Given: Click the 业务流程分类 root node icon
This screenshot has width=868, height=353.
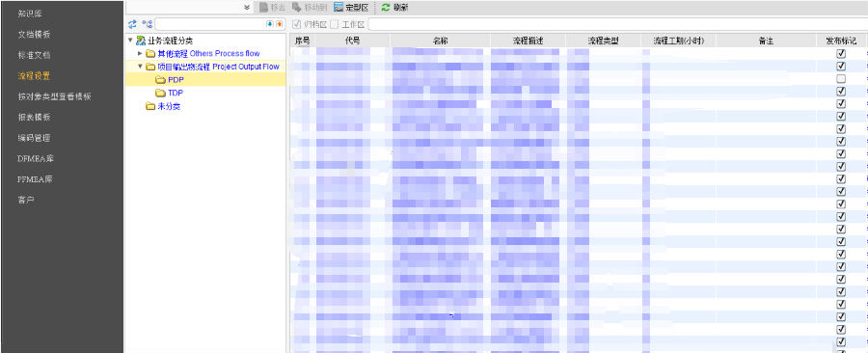Looking at the screenshot, I should coord(141,41).
